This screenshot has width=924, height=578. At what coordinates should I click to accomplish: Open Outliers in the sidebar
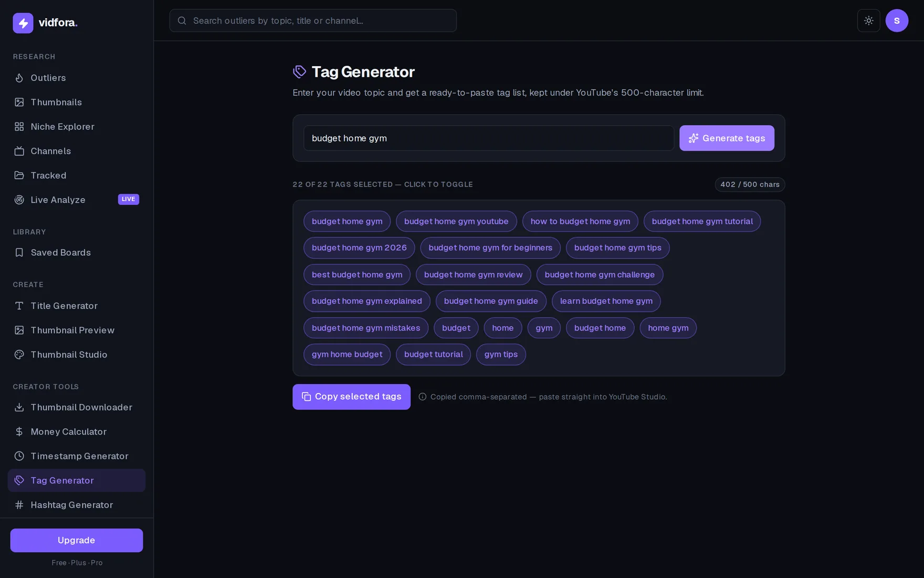tap(77, 78)
